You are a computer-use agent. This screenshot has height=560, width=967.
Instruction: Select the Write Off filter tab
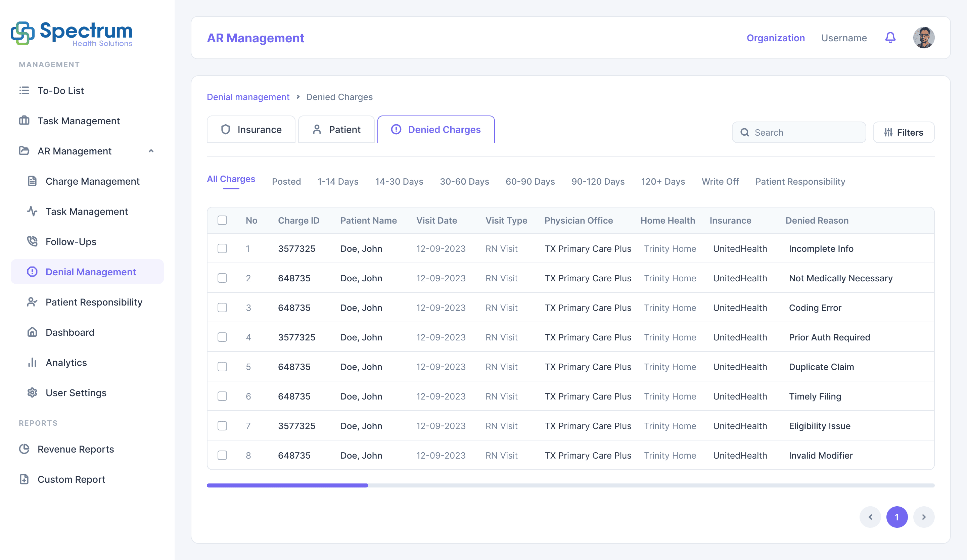(720, 181)
